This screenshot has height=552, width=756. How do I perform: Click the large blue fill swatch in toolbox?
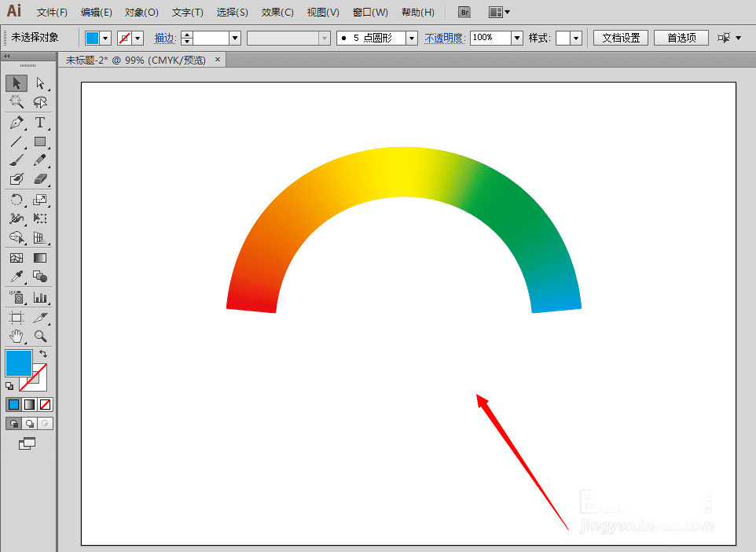(19, 363)
